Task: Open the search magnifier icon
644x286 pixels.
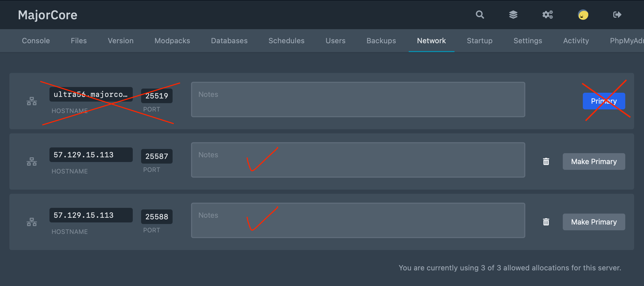Action: [x=480, y=15]
